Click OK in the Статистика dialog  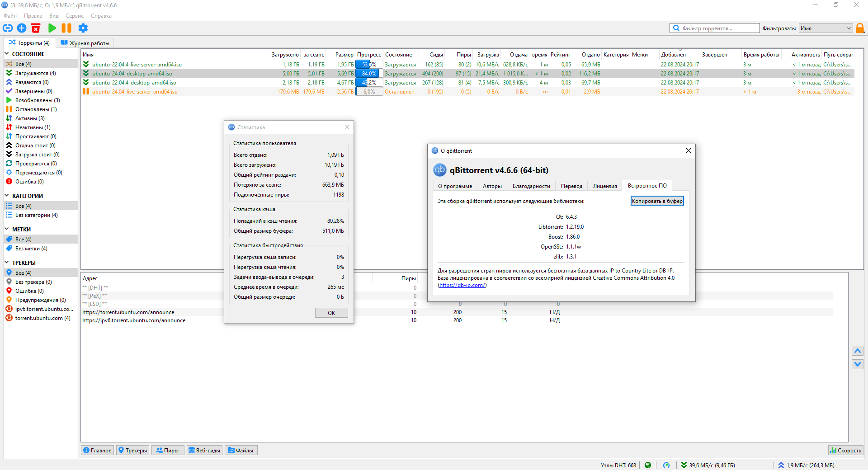pyautogui.click(x=331, y=313)
